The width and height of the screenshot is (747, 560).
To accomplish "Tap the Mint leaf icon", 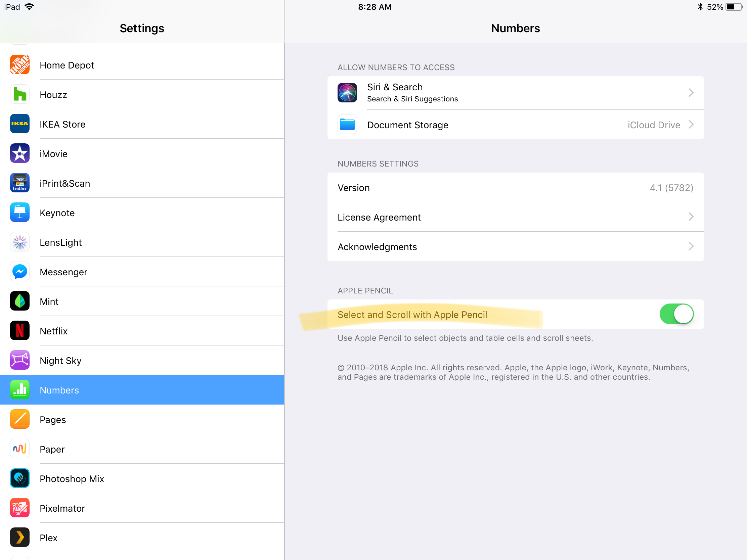I will coord(19,301).
